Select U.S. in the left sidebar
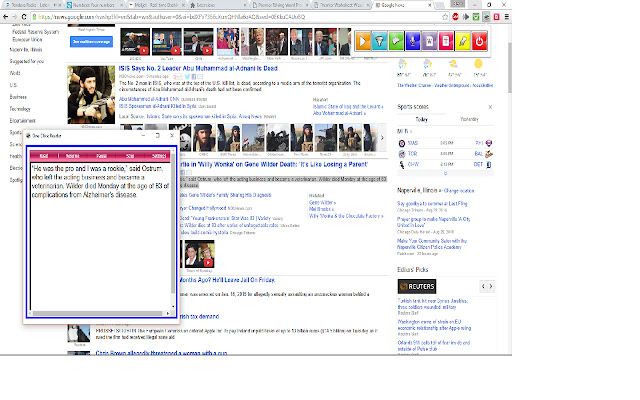 [x=13, y=85]
